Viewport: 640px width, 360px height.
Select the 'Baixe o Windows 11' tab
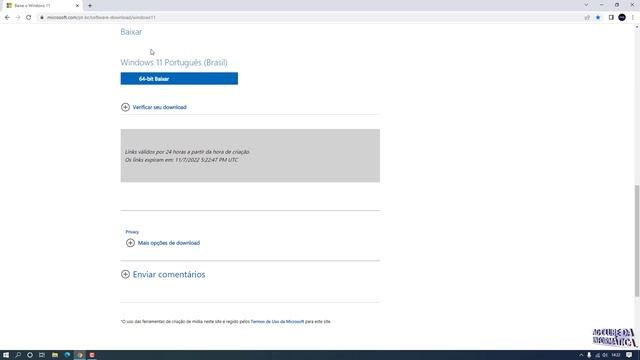coord(42,6)
